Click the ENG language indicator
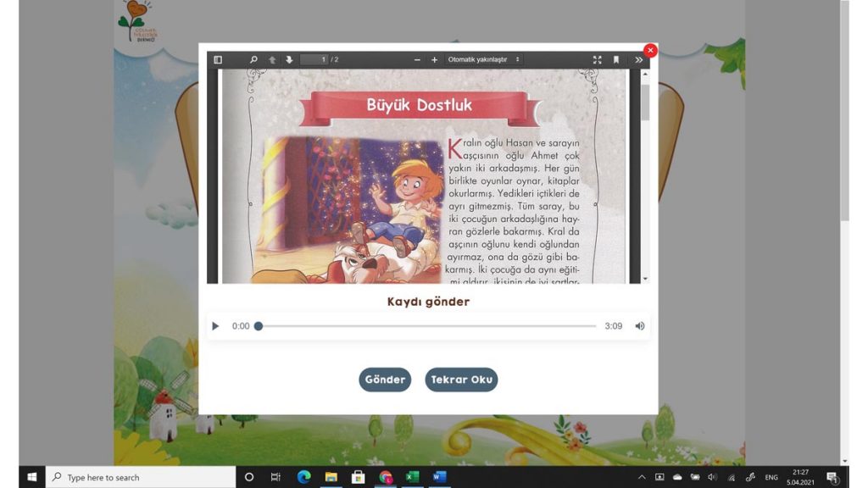The height and width of the screenshot is (488, 868). coord(771,478)
